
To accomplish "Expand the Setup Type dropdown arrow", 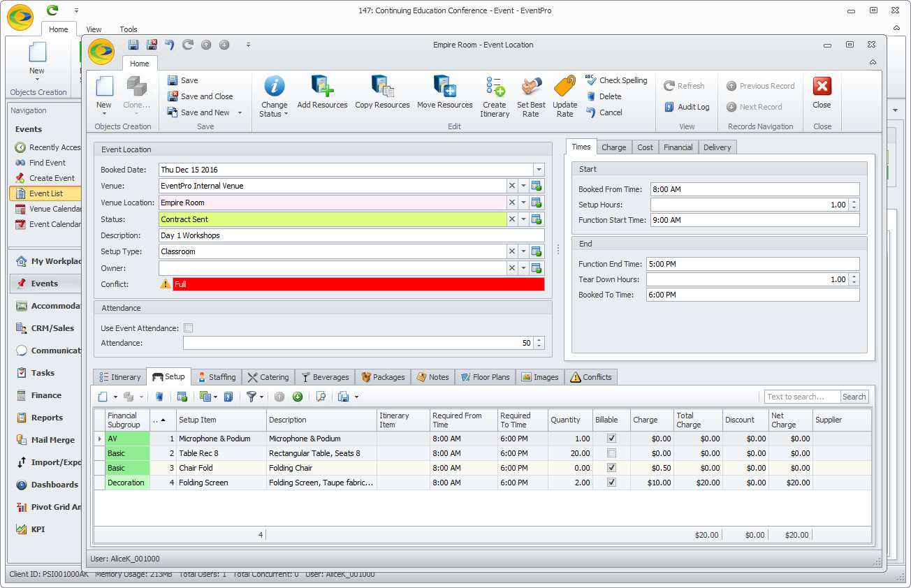I will (x=523, y=251).
